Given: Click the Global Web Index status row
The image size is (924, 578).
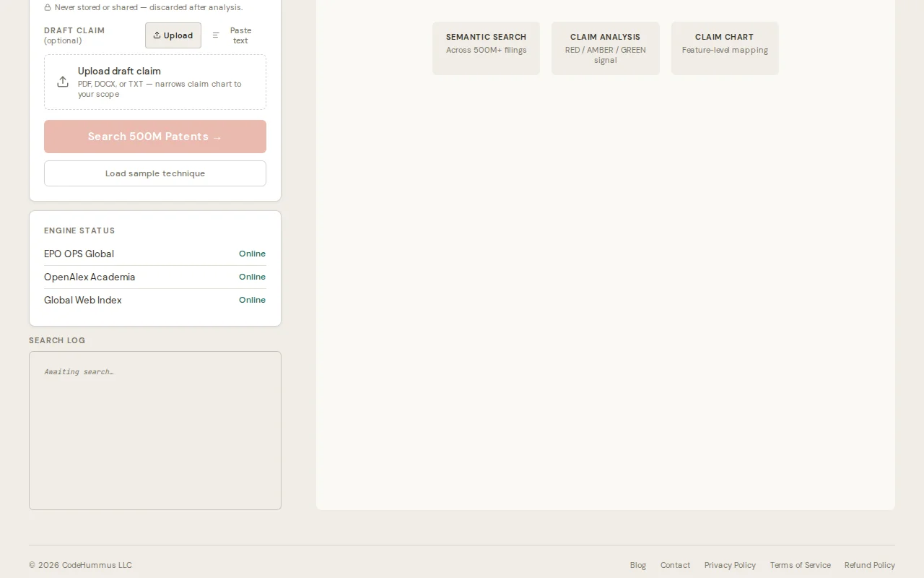Looking at the screenshot, I should [x=155, y=300].
